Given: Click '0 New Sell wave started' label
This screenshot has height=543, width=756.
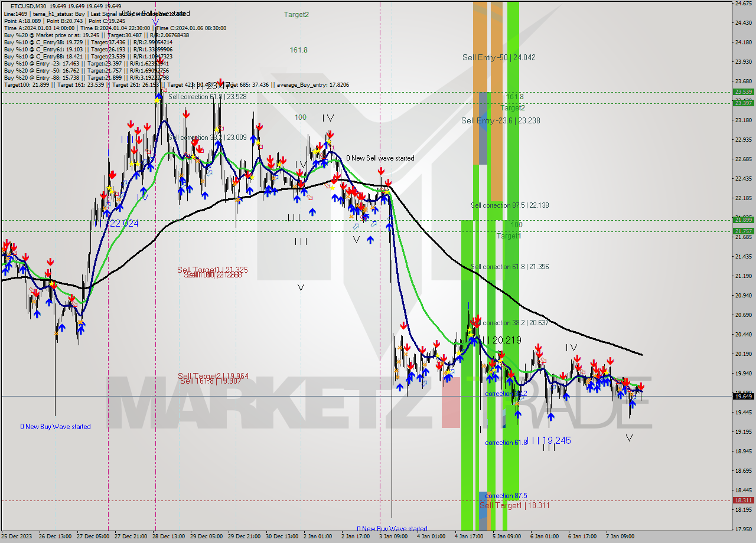Looking at the screenshot, I should [x=380, y=158].
